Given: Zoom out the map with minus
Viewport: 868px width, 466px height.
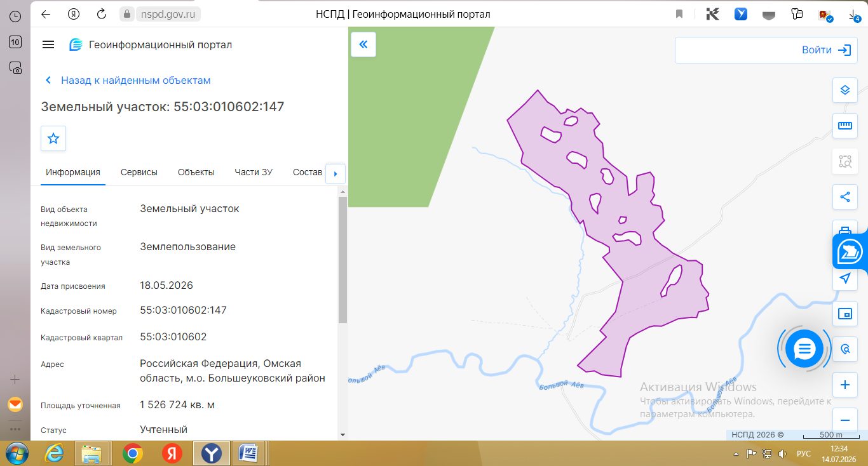Looking at the screenshot, I should (845, 420).
